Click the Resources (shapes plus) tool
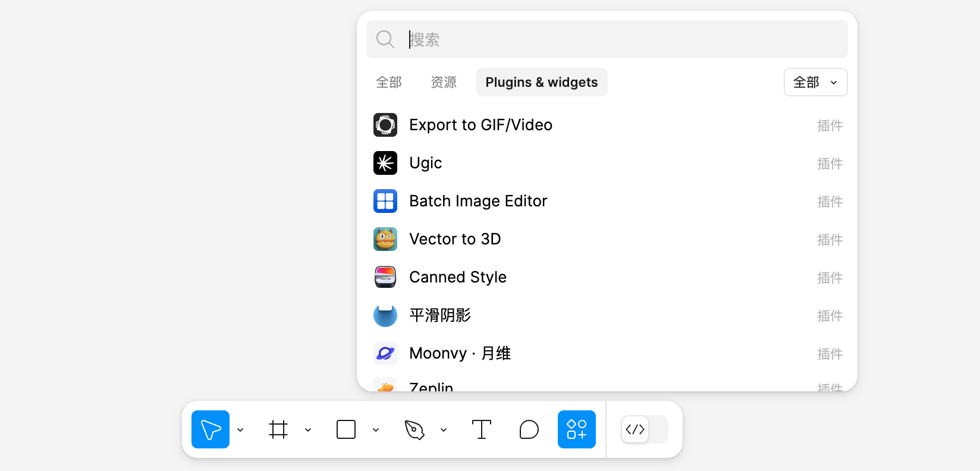This screenshot has height=471, width=980. point(577,429)
